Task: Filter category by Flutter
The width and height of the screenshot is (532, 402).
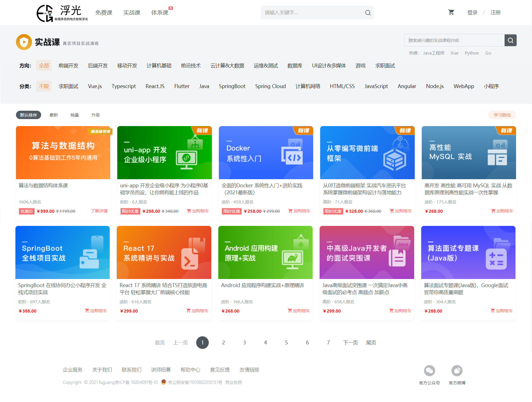Action: click(x=182, y=86)
